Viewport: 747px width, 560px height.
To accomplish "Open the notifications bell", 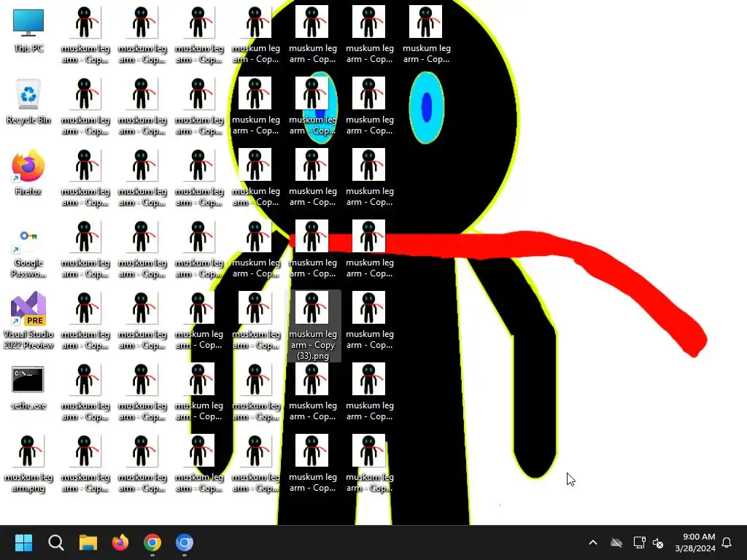I will [x=727, y=542].
